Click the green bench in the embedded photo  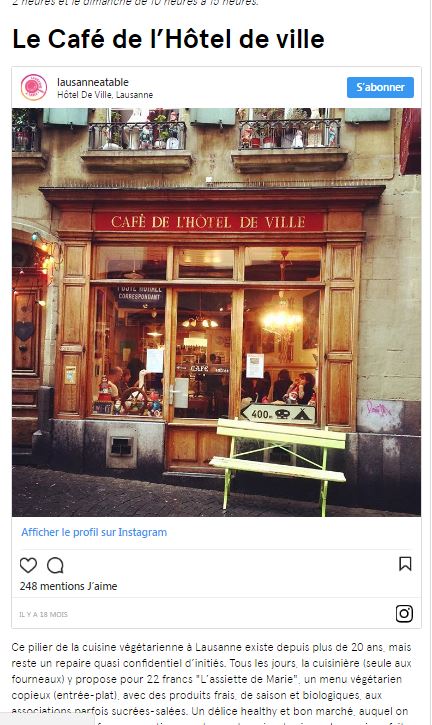coord(278,462)
